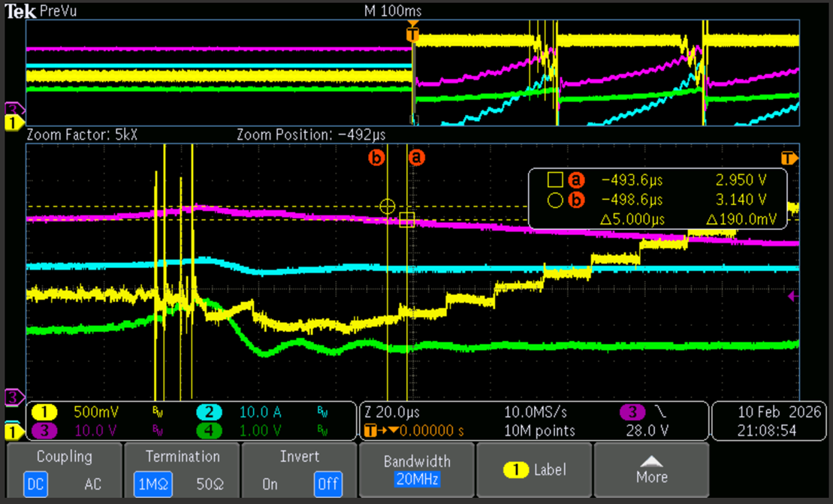Select DC coupling option

pyautogui.click(x=35, y=484)
